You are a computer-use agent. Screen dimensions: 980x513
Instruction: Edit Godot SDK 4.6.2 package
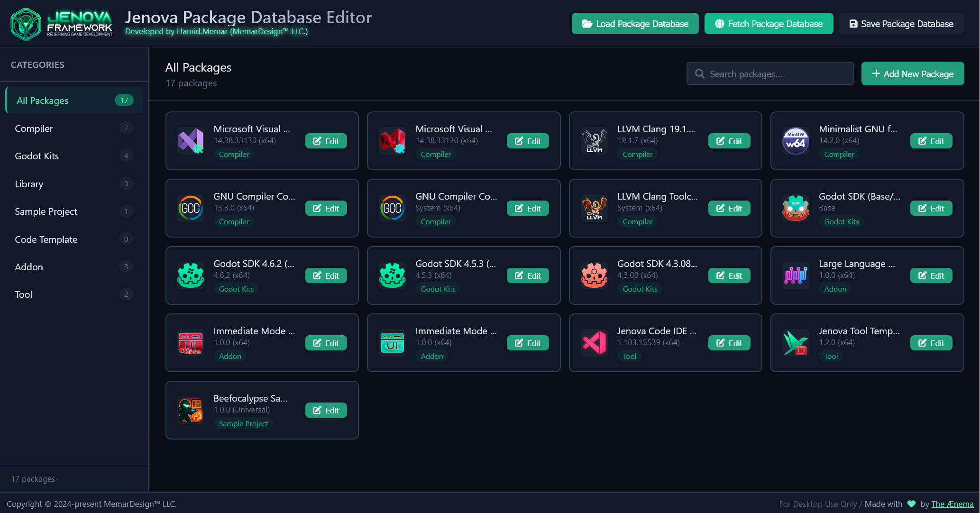tap(326, 275)
